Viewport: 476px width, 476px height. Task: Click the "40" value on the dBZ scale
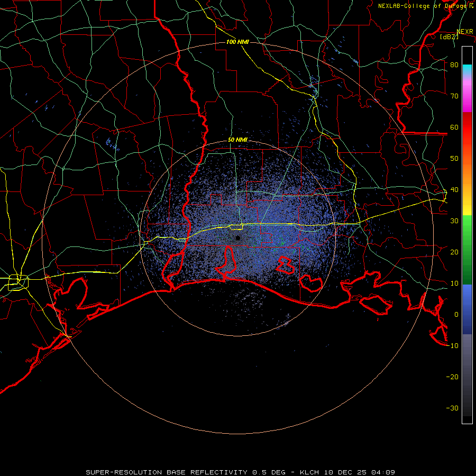point(454,189)
